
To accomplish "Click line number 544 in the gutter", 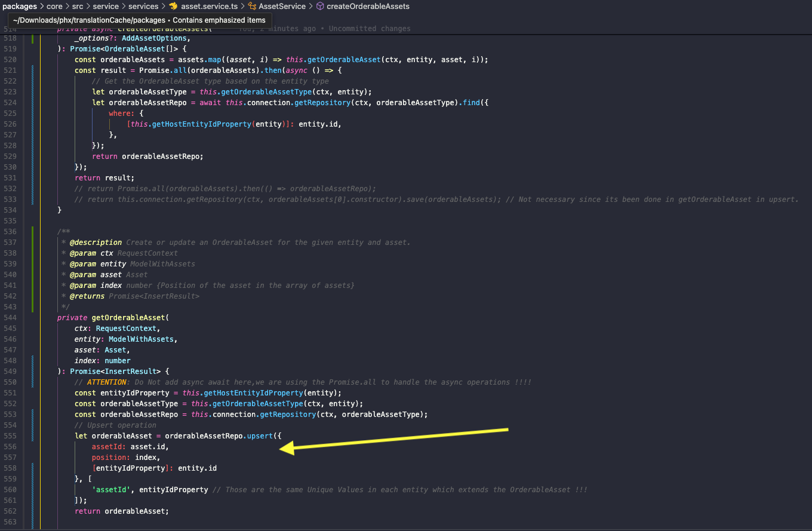I will click(x=11, y=318).
